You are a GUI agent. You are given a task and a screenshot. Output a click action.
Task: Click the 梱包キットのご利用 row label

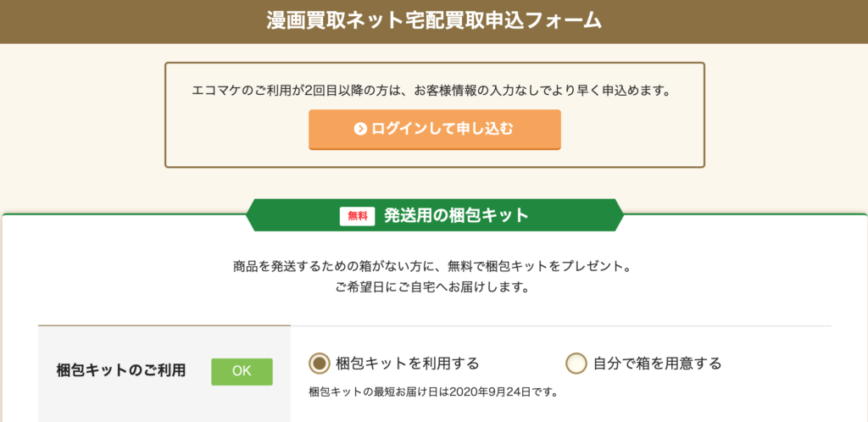[120, 370]
